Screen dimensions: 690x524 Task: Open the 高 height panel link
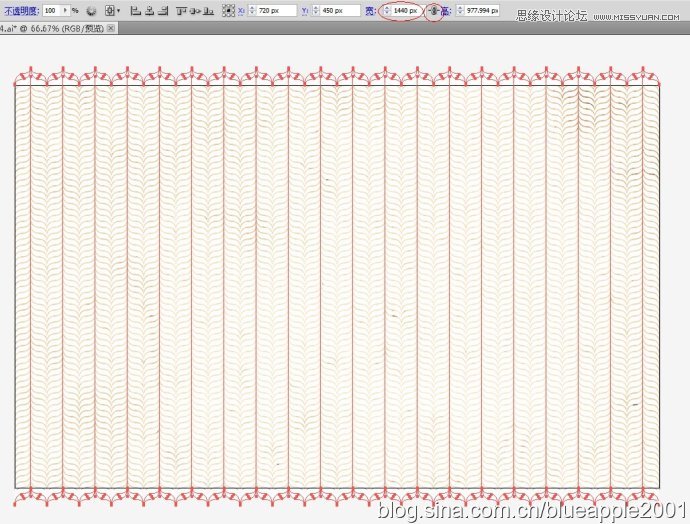coord(446,11)
